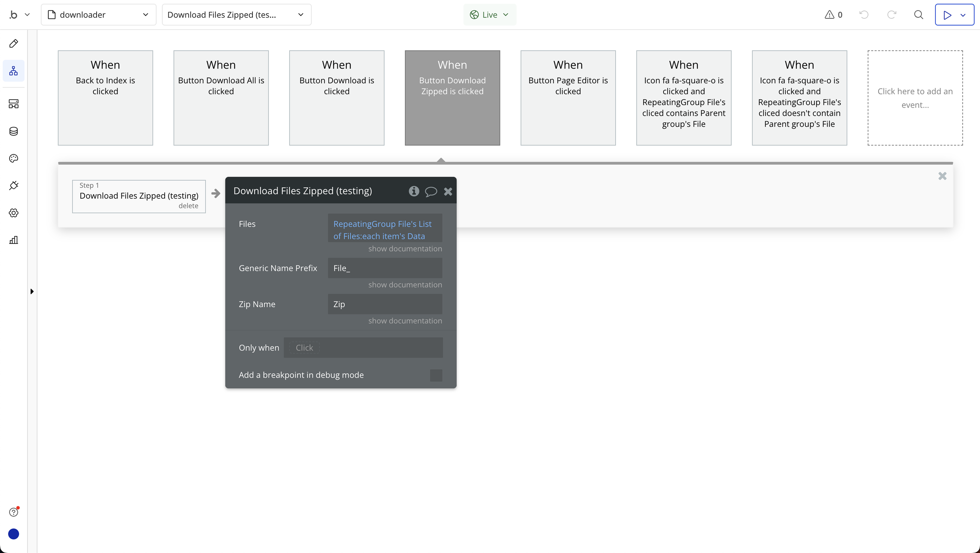
Task: Open the Plugins plug icon
Action: click(14, 186)
